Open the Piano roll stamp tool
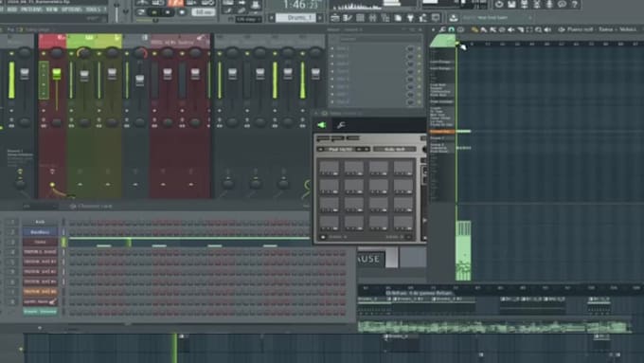Viewport: 644px width, 363px height. pos(460,29)
